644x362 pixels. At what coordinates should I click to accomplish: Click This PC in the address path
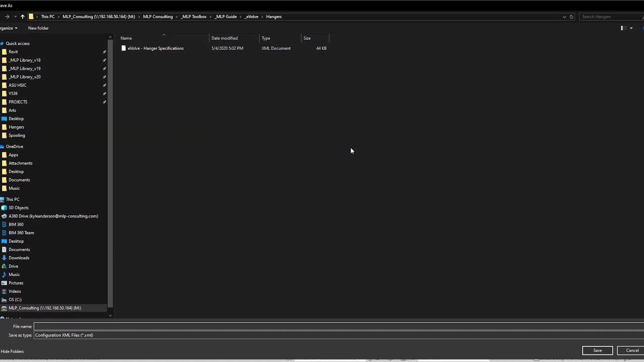48,17
